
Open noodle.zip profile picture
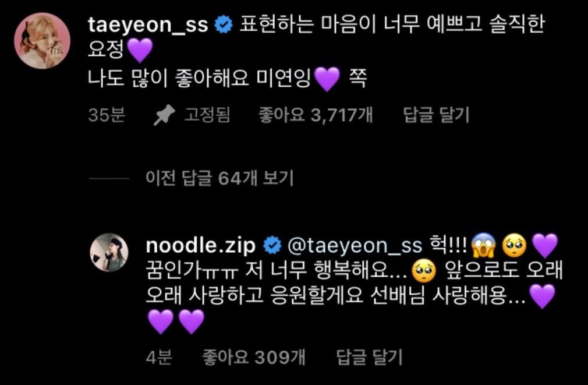pos(109,252)
